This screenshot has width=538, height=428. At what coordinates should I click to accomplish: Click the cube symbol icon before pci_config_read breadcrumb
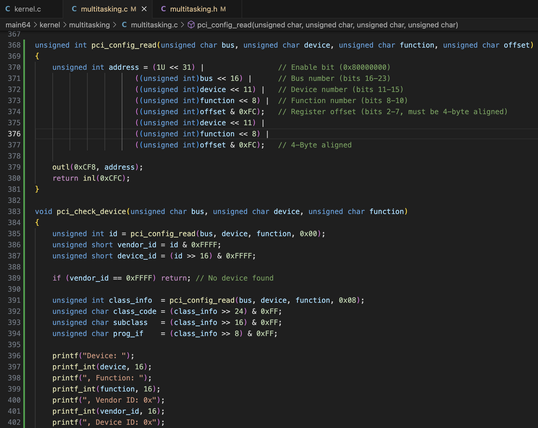pos(191,25)
